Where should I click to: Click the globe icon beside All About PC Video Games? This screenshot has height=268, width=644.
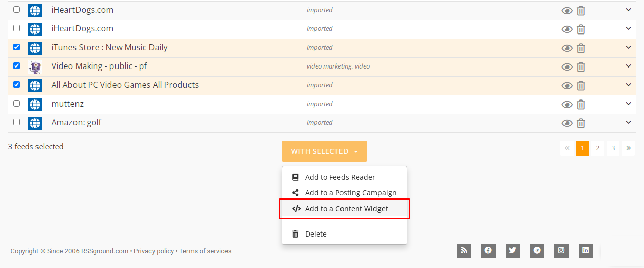pos(35,86)
